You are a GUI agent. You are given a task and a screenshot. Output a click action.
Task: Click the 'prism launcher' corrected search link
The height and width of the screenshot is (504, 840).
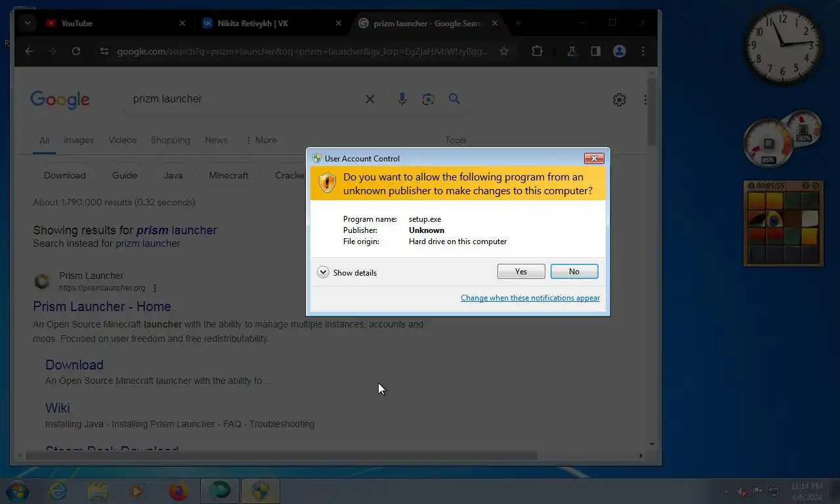pos(177,230)
